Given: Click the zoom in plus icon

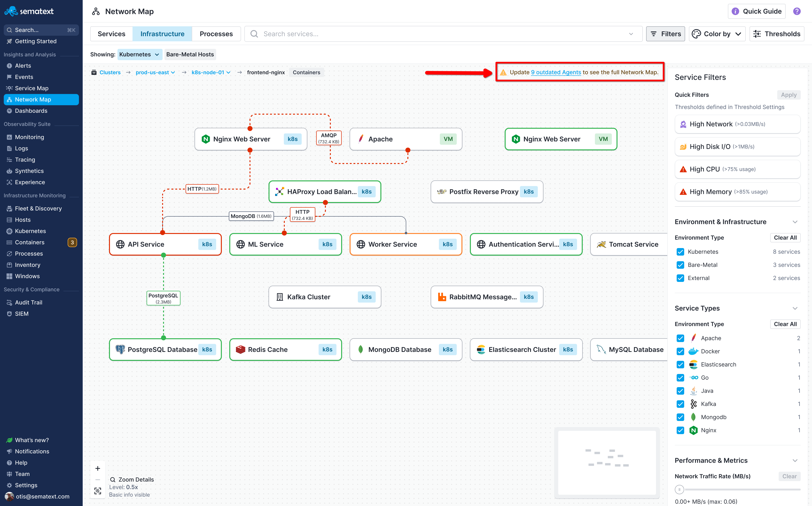Looking at the screenshot, I should 98,468.
